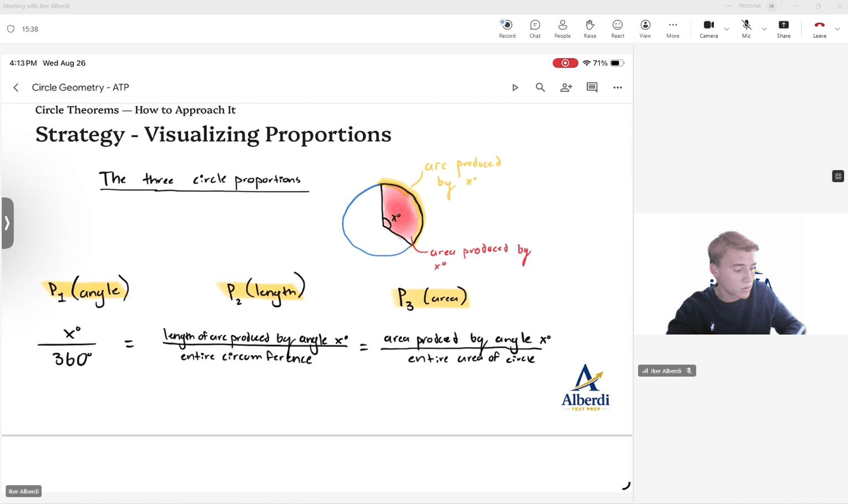Raise your hand in the meeting
The height and width of the screenshot is (504, 848).
[590, 29]
